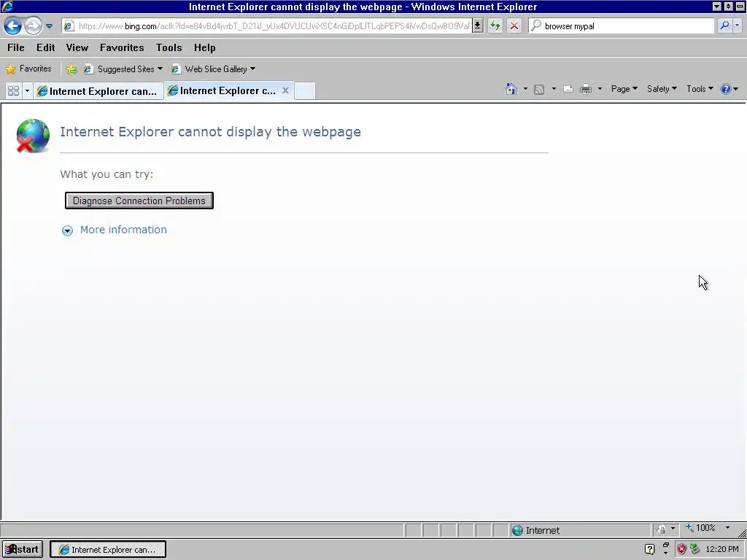Click the Back navigation arrow
This screenshot has width=747, height=560.
point(13,26)
